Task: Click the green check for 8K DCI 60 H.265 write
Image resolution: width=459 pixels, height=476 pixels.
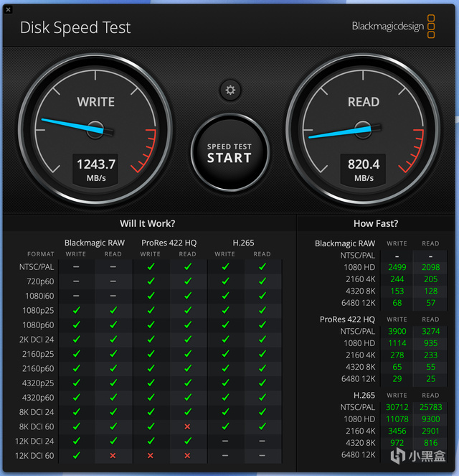Action: click(225, 426)
